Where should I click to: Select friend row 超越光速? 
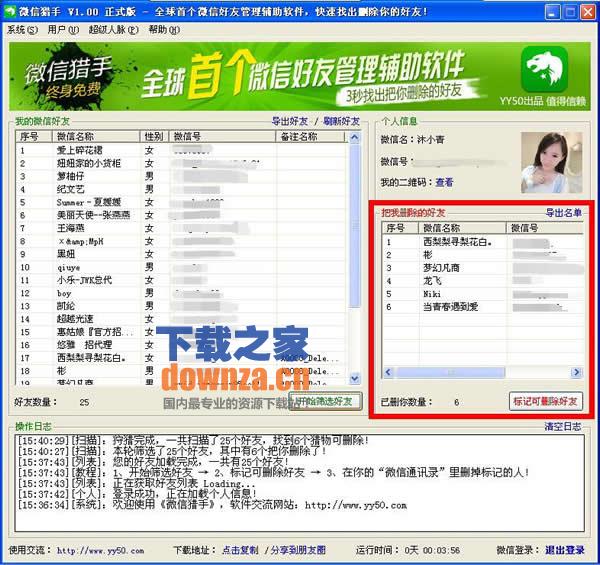pos(182,319)
